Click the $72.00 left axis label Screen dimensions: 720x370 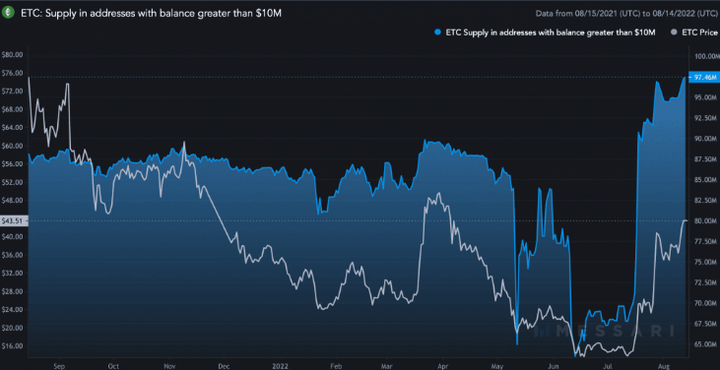(x=13, y=91)
